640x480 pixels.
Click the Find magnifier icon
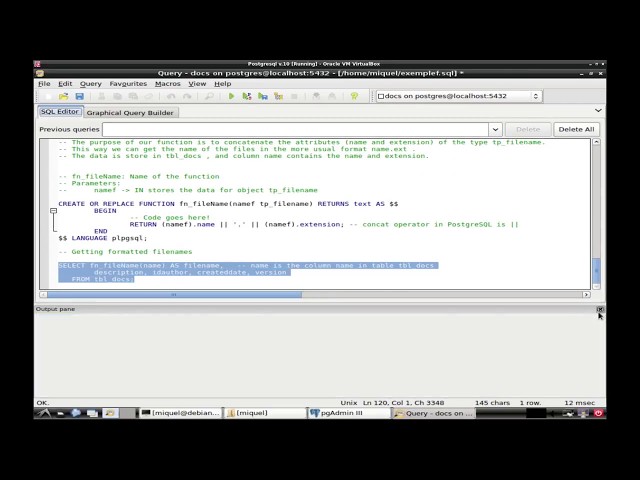[x=209, y=96]
